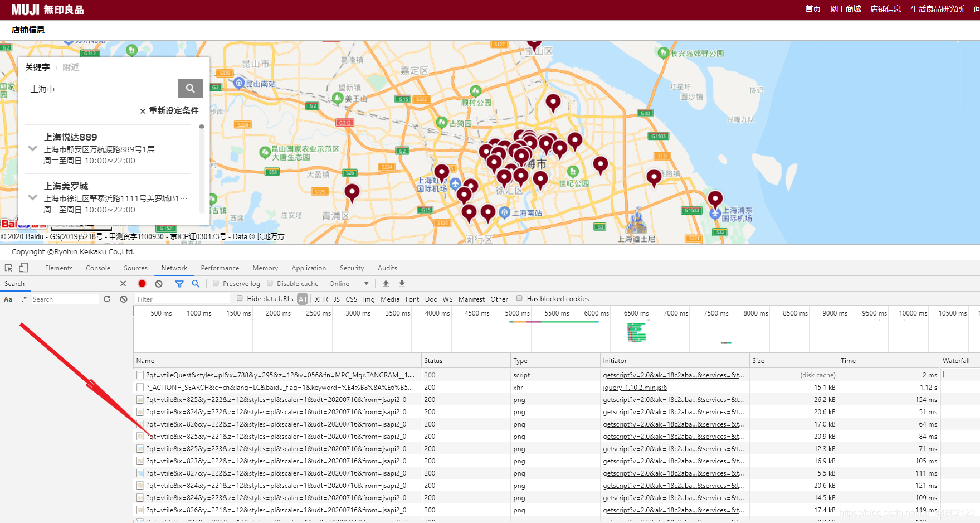Open 生活良品研究所 navigation link
The width and height of the screenshot is (980, 523).
(x=937, y=9)
